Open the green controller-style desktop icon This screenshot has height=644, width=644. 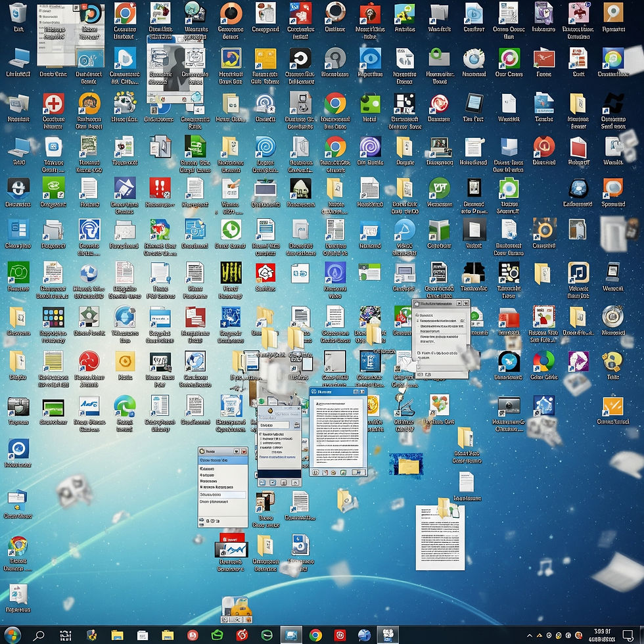370,103
